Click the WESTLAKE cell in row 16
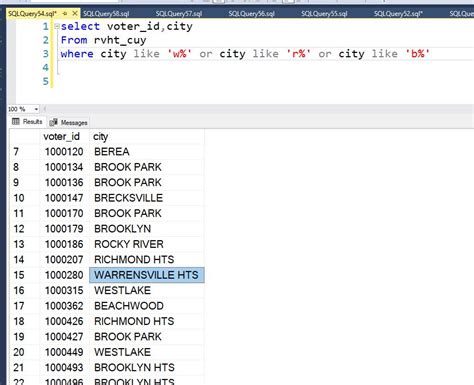 click(x=147, y=290)
